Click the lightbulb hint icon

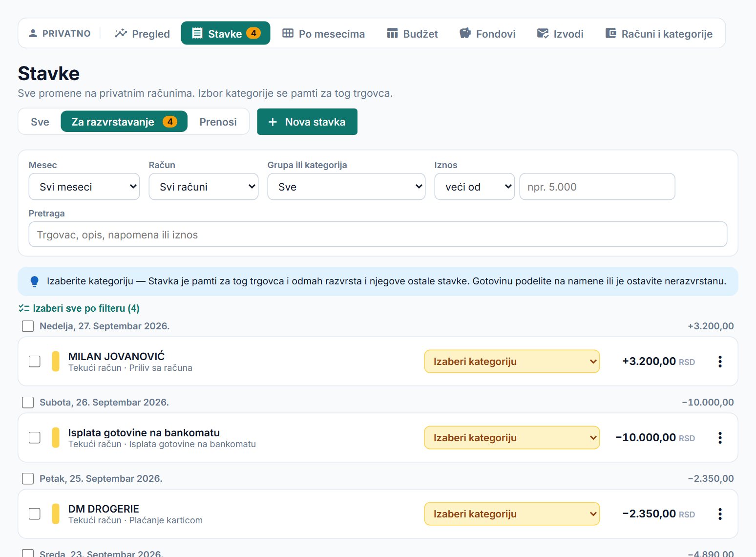point(34,281)
